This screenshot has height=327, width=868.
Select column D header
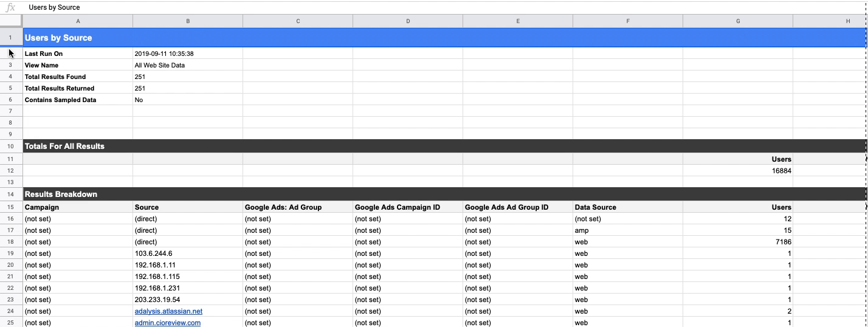[408, 21]
